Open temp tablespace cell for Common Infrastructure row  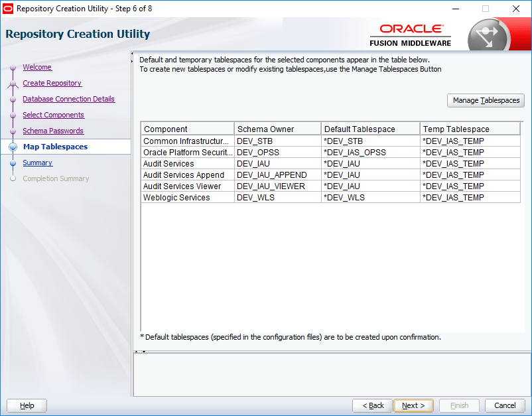[470, 141]
